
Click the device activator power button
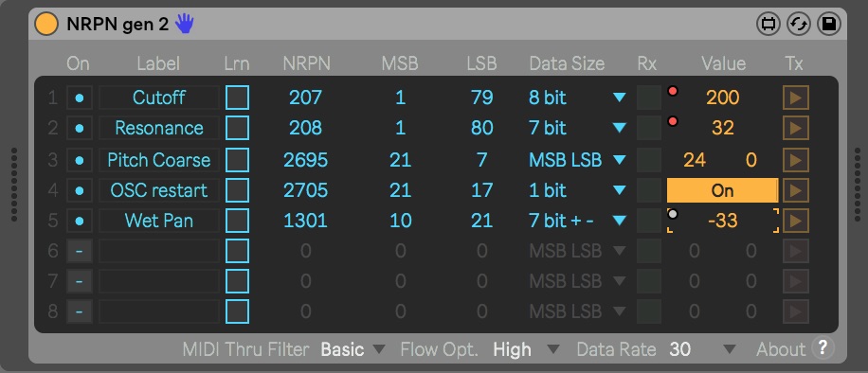(46, 24)
